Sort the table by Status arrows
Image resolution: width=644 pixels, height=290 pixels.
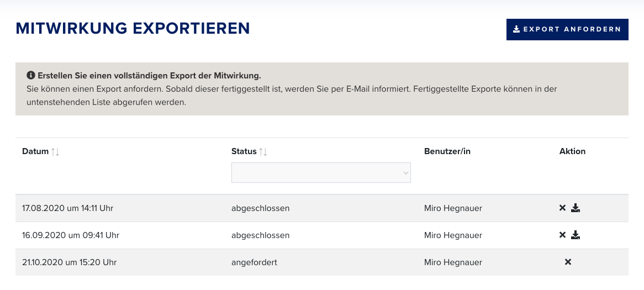(x=263, y=151)
